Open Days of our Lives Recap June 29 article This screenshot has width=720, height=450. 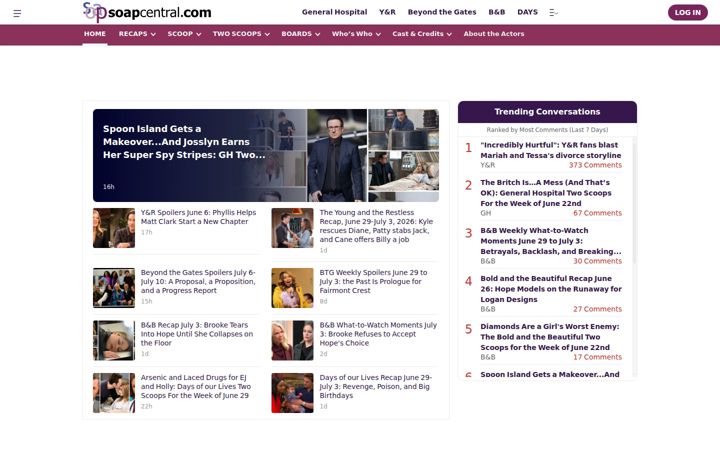pyautogui.click(x=376, y=386)
